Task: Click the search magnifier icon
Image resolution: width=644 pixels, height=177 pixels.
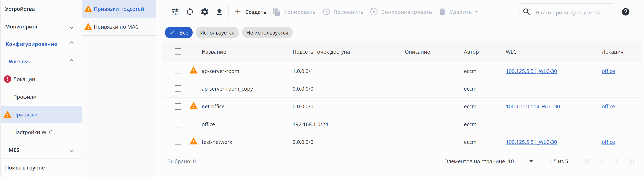Action: point(526,12)
